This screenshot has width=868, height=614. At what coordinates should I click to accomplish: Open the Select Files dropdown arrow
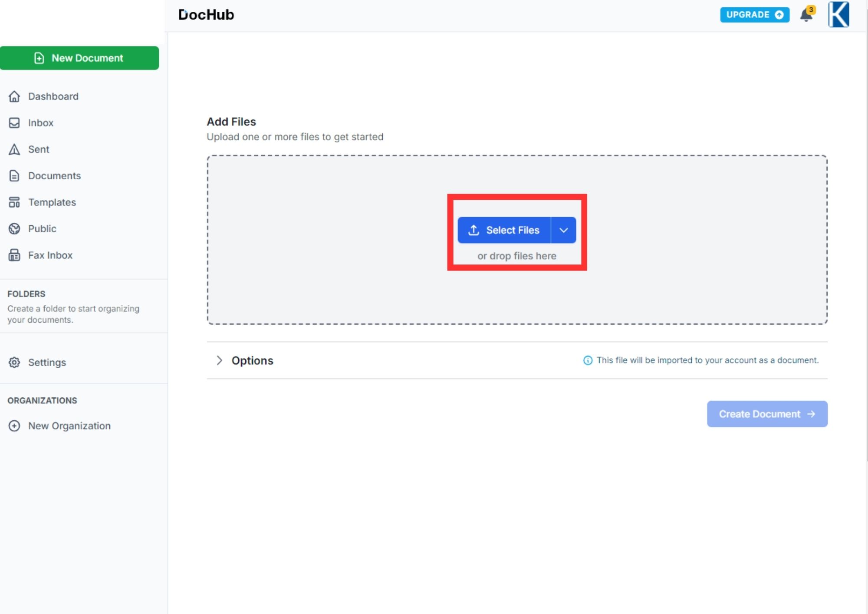(564, 230)
